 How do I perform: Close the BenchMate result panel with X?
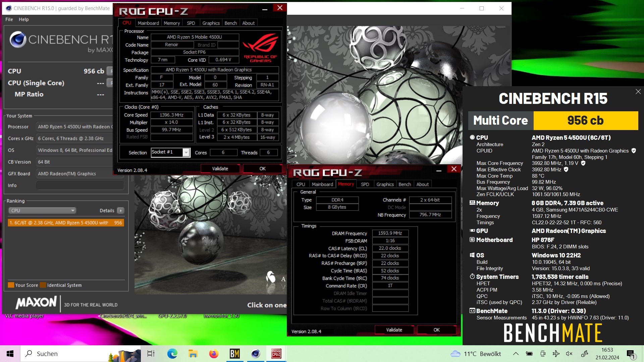638,92
